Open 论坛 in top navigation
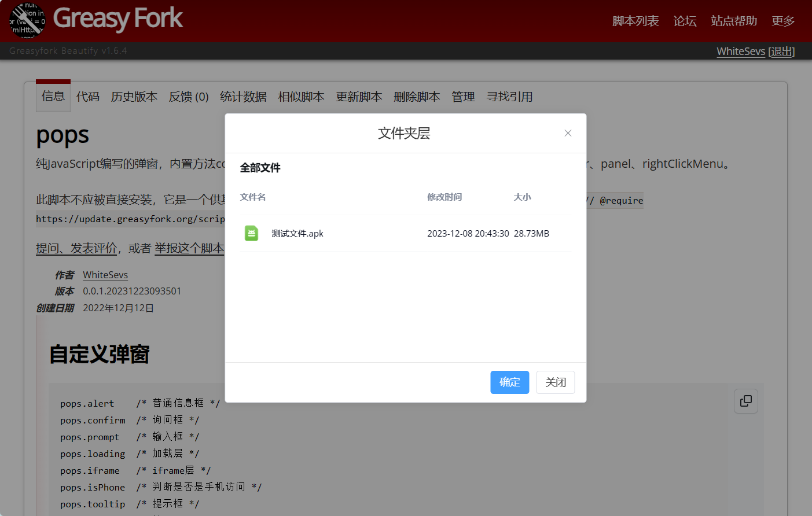Image resolution: width=812 pixels, height=516 pixels. click(685, 21)
